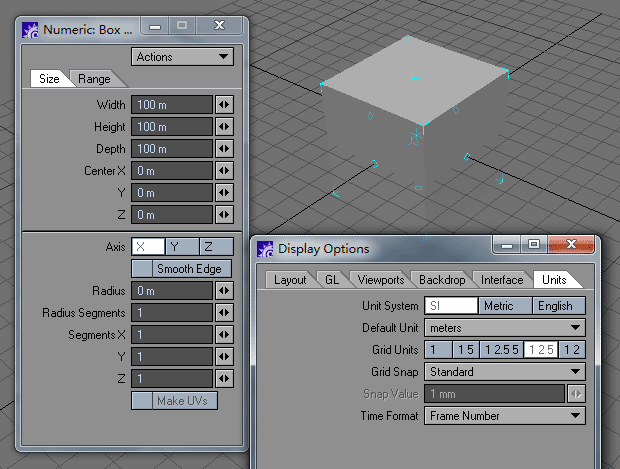Choose English unit system

[x=559, y=306]
